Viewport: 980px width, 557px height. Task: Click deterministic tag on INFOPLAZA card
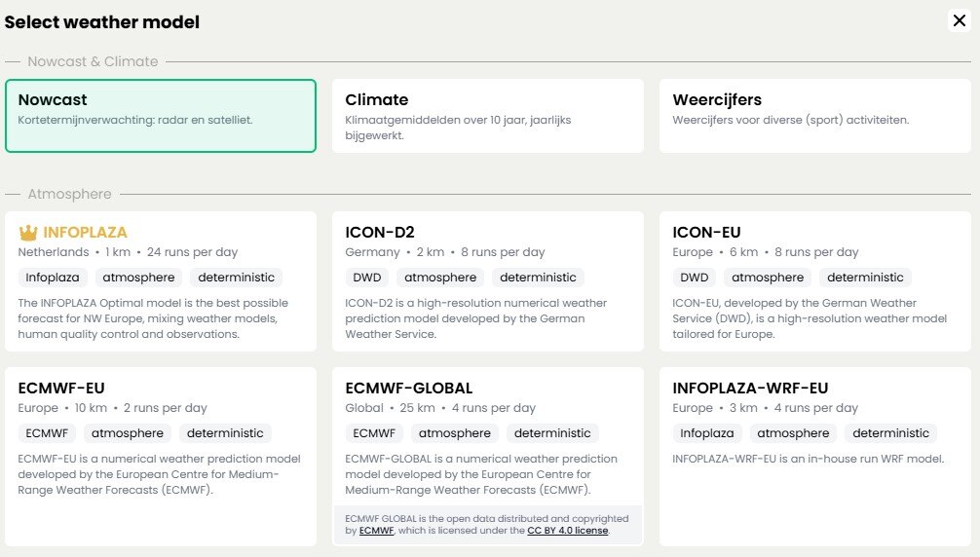237,278
